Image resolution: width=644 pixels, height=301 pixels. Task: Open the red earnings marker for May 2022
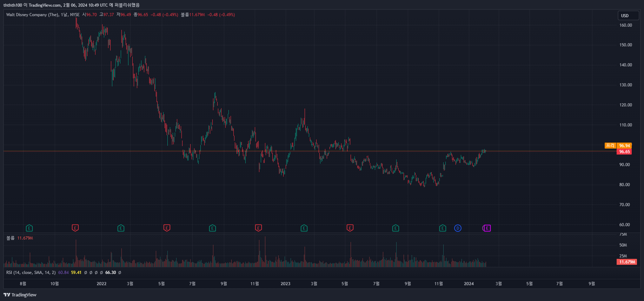[167, 228]
